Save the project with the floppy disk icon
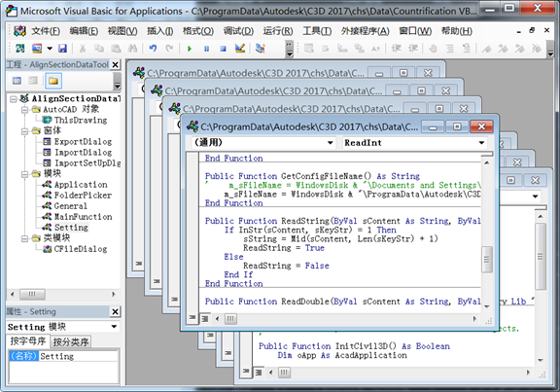 pos(62,48)
